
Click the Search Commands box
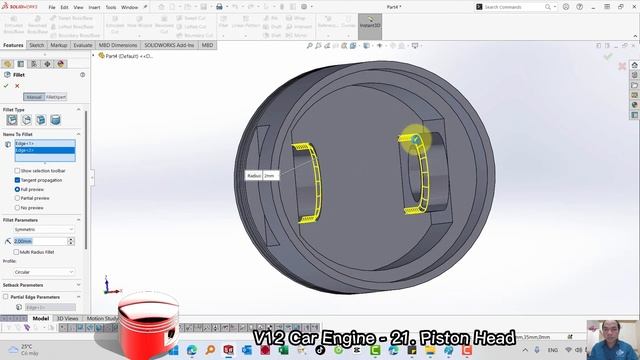point(514,7)
